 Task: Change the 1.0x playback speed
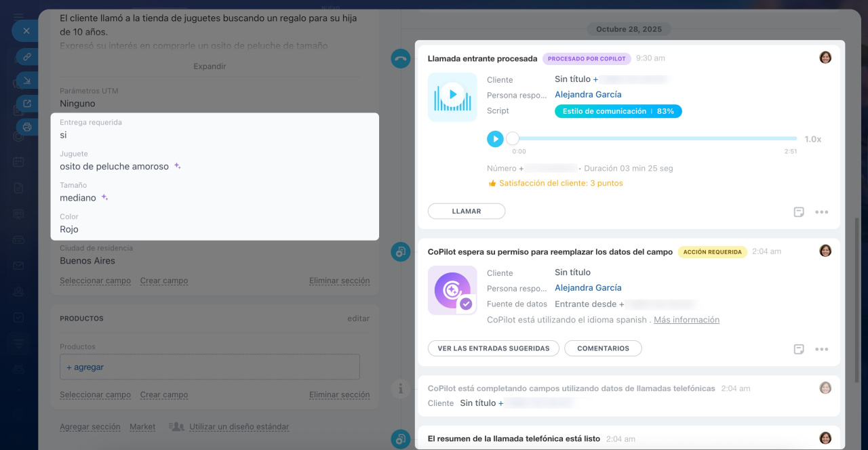(812, 139)
